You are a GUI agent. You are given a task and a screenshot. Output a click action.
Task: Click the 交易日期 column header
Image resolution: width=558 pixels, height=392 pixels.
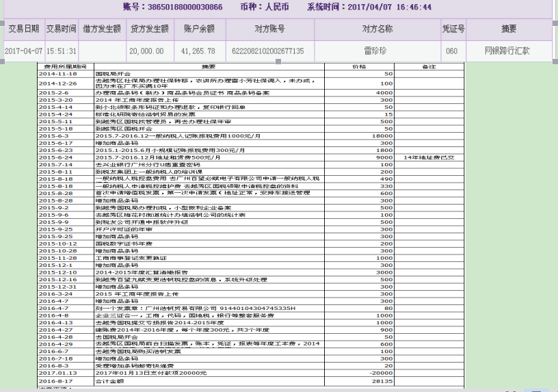tap(23, 29)
